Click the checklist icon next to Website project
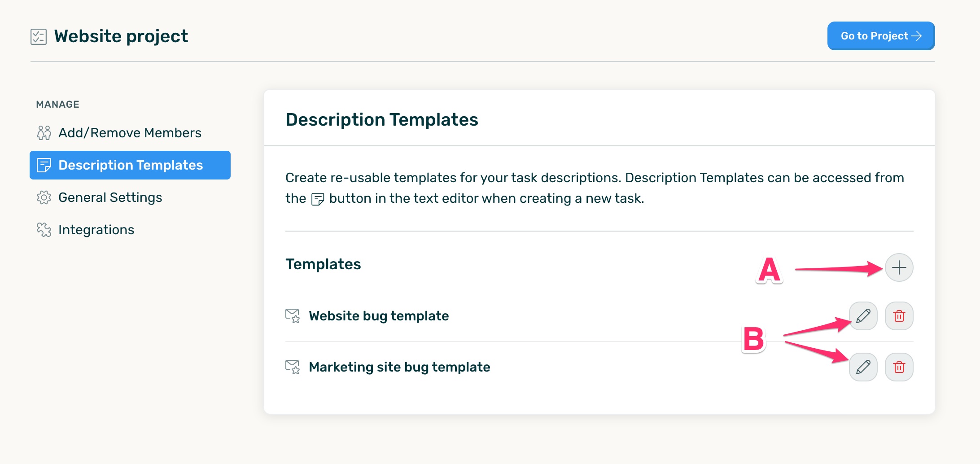Screen dimensions: 980x464 click(38, 36)
